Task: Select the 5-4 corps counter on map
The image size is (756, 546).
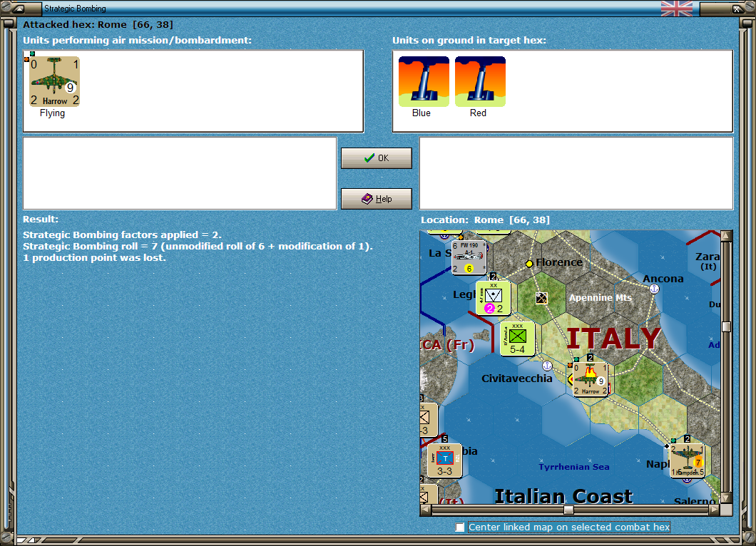Action: [x=517, y=339]
